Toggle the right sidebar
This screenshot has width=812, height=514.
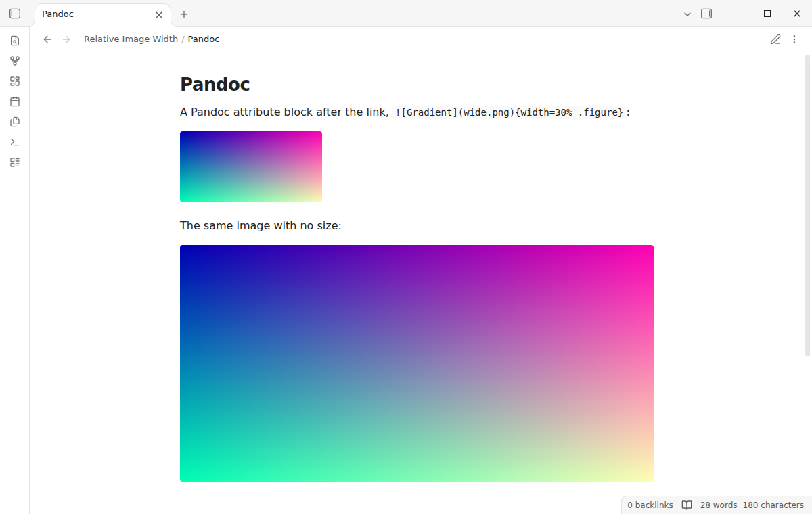[x=706, y=14]
